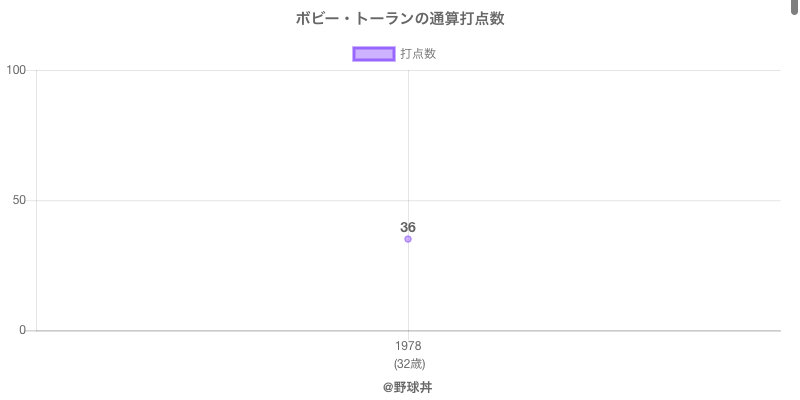Viewport: 800px width, 400px height.
Task: Click the 打点数 legend label text
Action: (418, 54)
